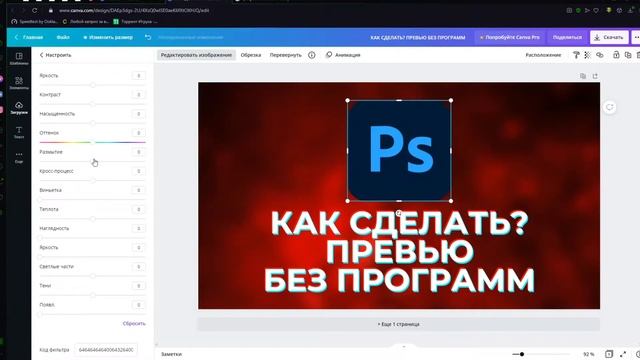Open the Uploads panel in the sidebar

click(x=19, y=108)
